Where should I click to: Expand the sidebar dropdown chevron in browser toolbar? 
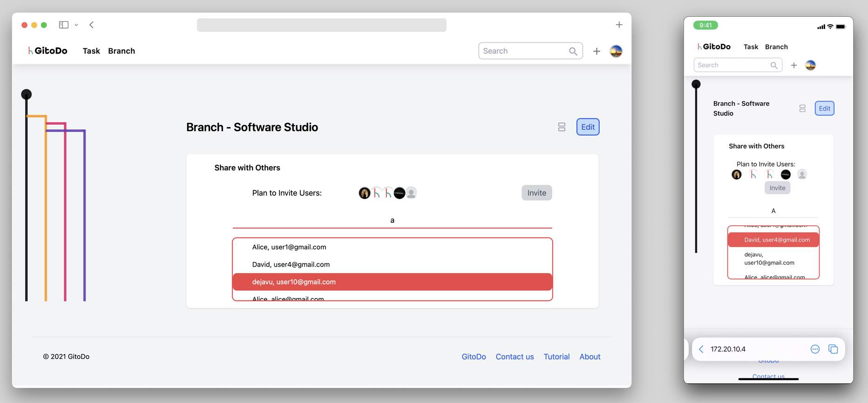[76, 25]
